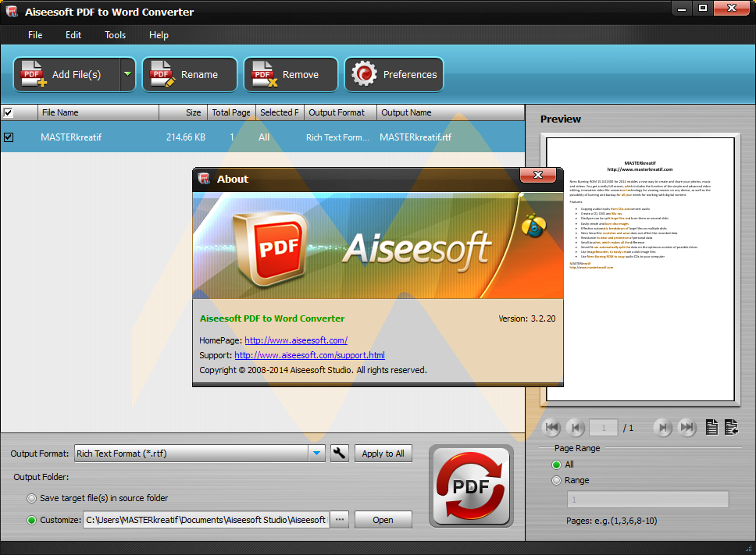Enable saving target files in source folder

pyautogui.click(x=31, y=498)
